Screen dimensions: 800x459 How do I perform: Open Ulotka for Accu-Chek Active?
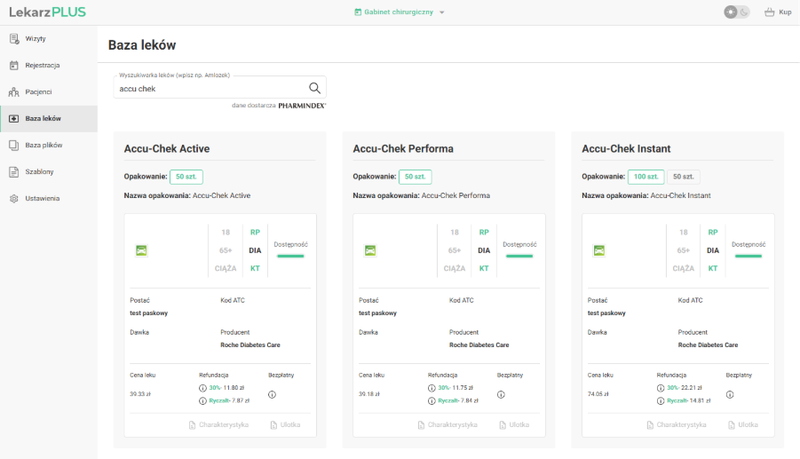tap(285, 425)
